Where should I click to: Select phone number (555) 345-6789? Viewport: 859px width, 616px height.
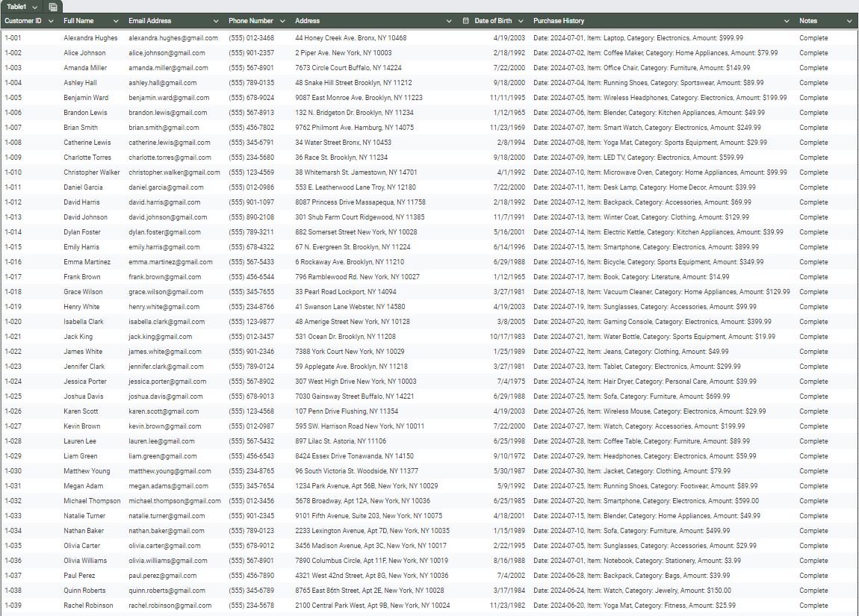click(252, 591)
